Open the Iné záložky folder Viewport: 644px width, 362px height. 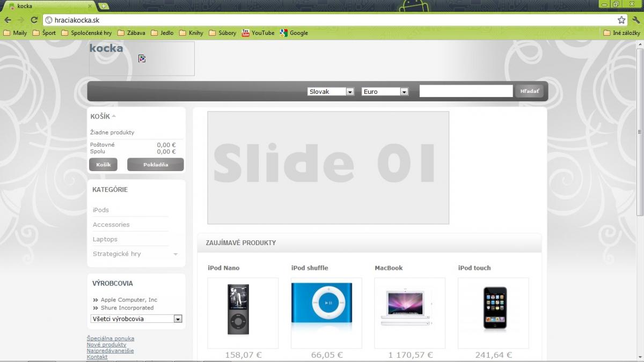[622, 33]
